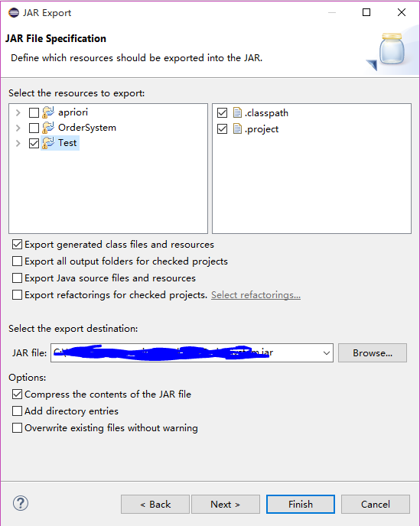This screenshot has width=420, height=526.
Task: Click the .project file icon
Action: [x=237, y=128]
